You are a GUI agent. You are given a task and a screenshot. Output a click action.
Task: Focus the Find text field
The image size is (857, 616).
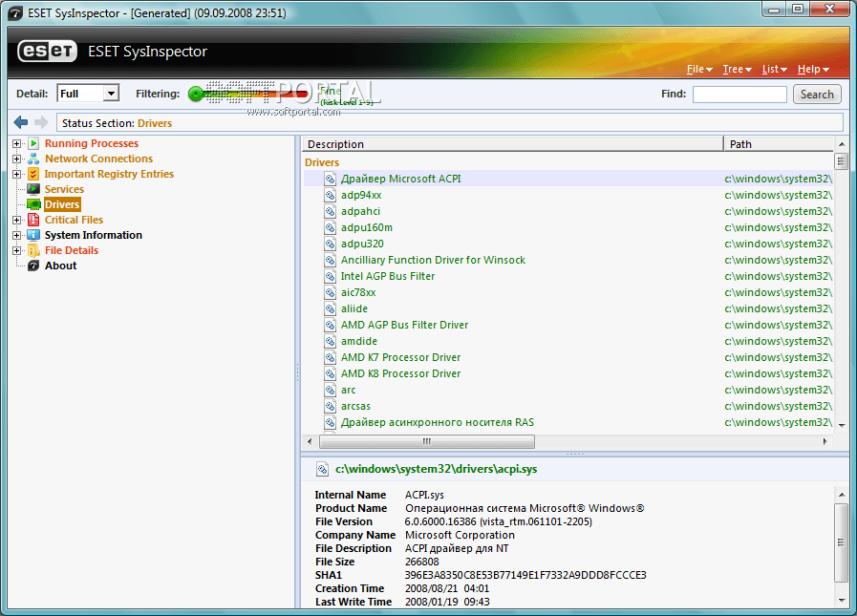[739, 94]
